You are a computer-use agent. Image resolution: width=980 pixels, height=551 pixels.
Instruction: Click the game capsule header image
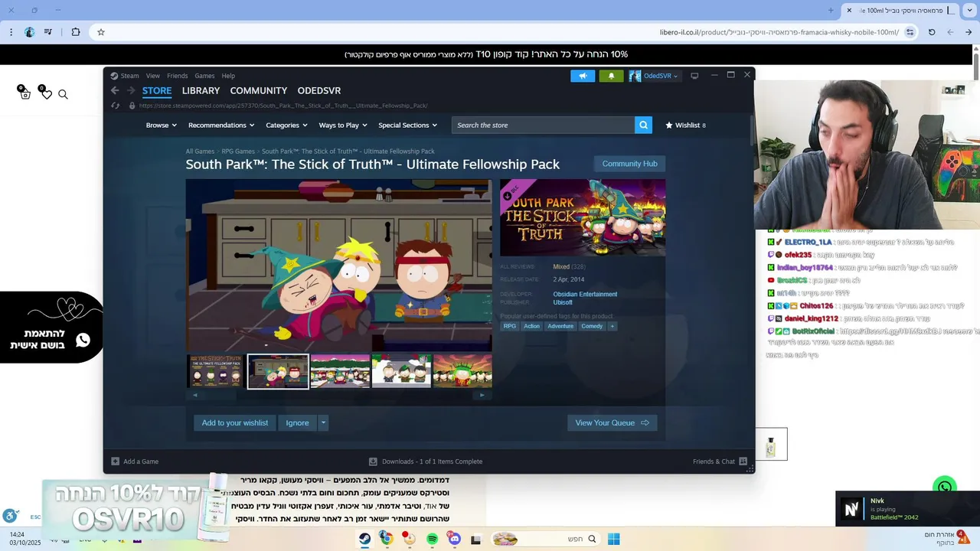[583, 217]
